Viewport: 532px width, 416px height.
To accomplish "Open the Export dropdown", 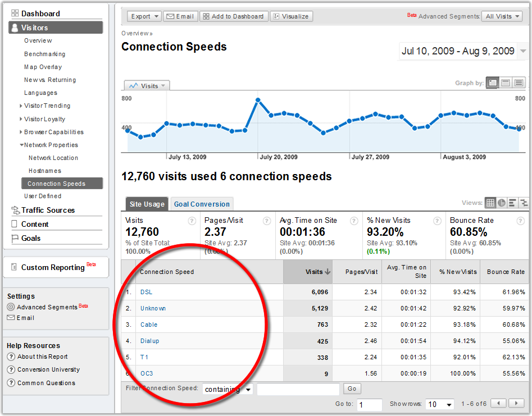I will pos(144,16).
